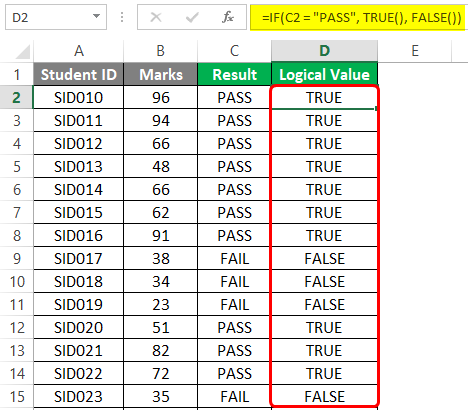Select cell containing SID016
The height and width of the screenshot is (410, 468).
(79, 235)
